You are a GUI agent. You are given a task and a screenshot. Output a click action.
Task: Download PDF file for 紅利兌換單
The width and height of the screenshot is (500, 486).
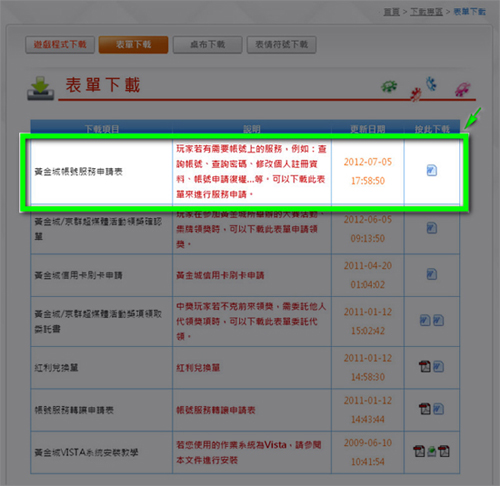point(425,367)
